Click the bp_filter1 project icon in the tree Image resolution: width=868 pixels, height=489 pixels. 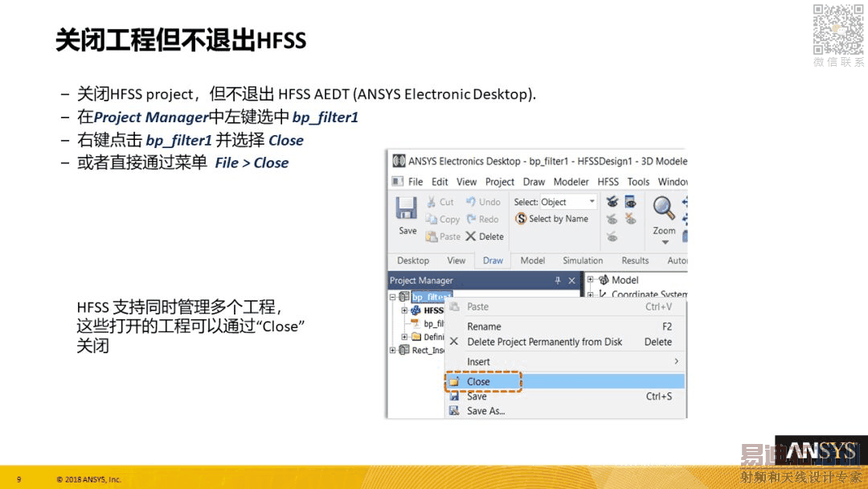coord(404,297)
